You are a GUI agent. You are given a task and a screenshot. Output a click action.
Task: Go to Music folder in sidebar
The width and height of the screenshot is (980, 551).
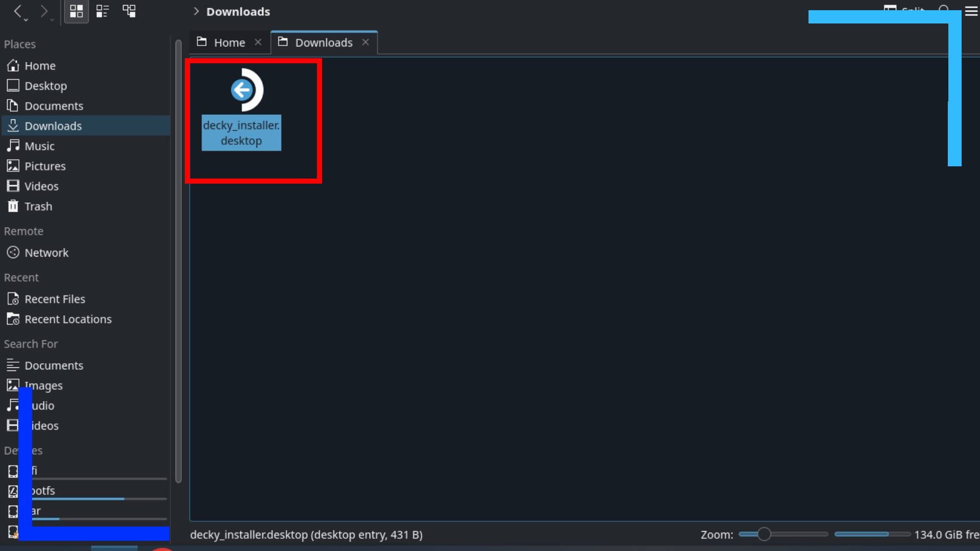[x=39, y=146]
